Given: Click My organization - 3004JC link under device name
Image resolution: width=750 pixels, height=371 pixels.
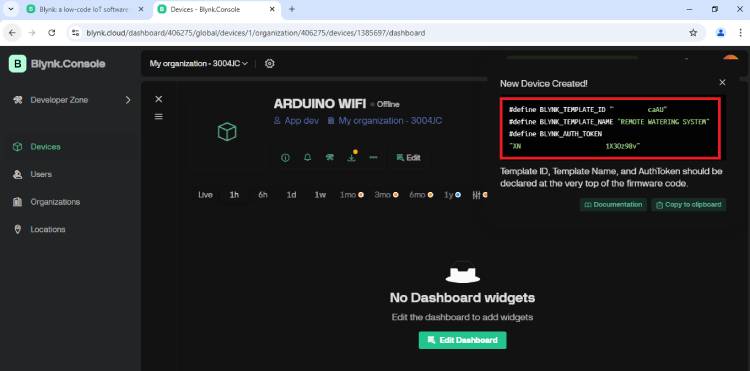Looking at the screenshot, I should click(x=385, y=121).
